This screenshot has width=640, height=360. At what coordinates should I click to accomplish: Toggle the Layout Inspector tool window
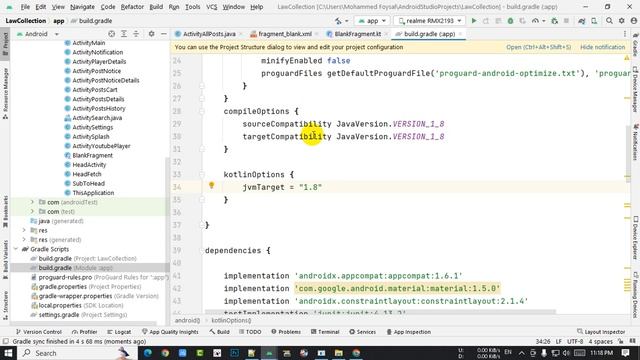click(x=601, y=332)
